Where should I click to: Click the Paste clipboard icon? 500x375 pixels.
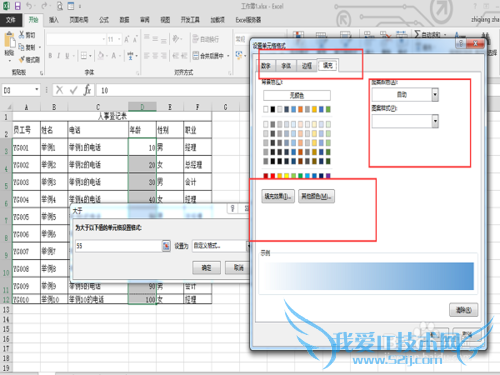point(9,41)
